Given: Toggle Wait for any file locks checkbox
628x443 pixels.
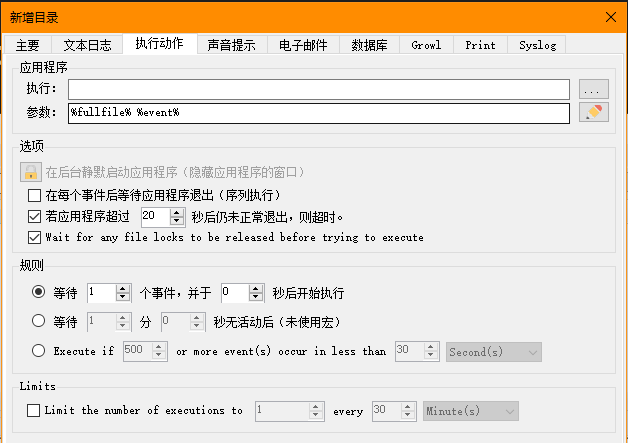Looking at the screenshot, I should (x=33, y=237).
